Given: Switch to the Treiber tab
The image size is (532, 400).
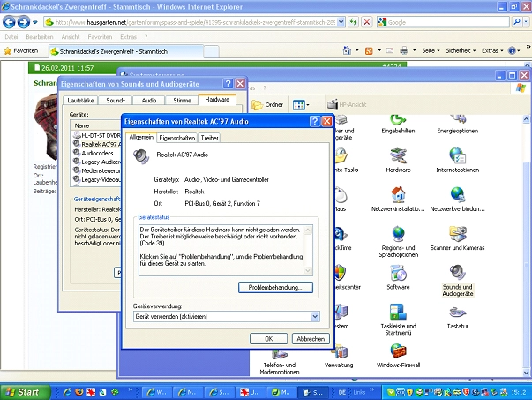Looking at the screenshot, I should [209, 138].
